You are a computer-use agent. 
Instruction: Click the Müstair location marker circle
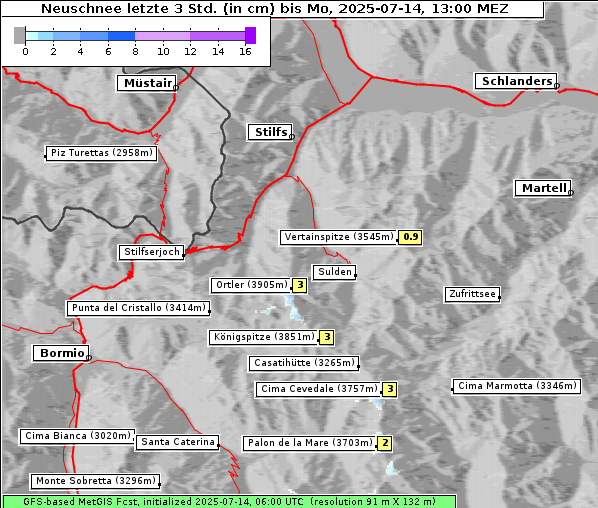click(x=176, y=88)
